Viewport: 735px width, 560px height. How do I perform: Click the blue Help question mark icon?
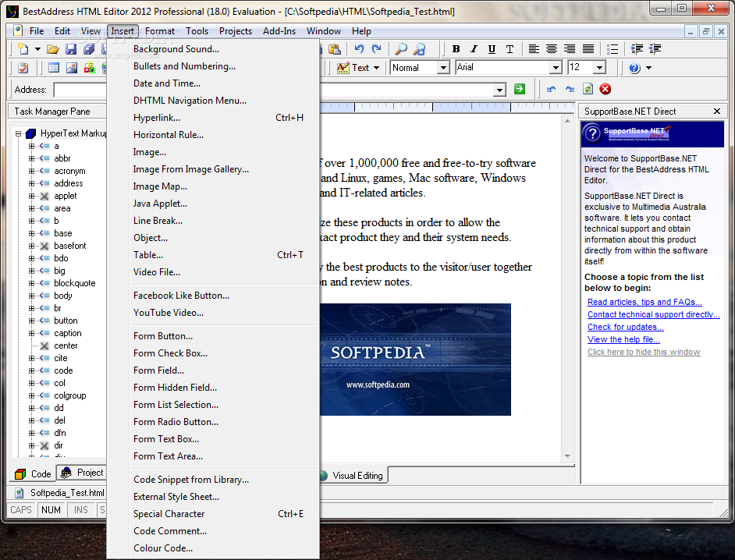[x=634, y=68]
